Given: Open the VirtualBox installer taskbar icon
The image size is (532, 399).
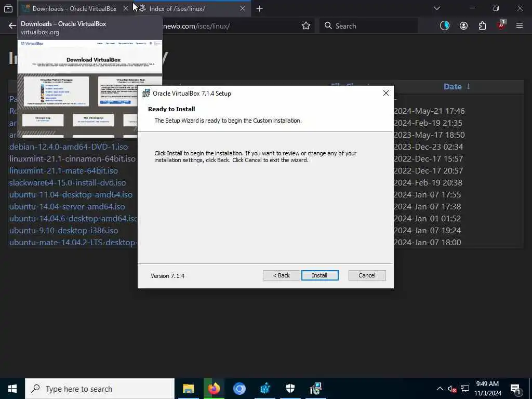Looking at the screenshot, I should coord(315,389).
